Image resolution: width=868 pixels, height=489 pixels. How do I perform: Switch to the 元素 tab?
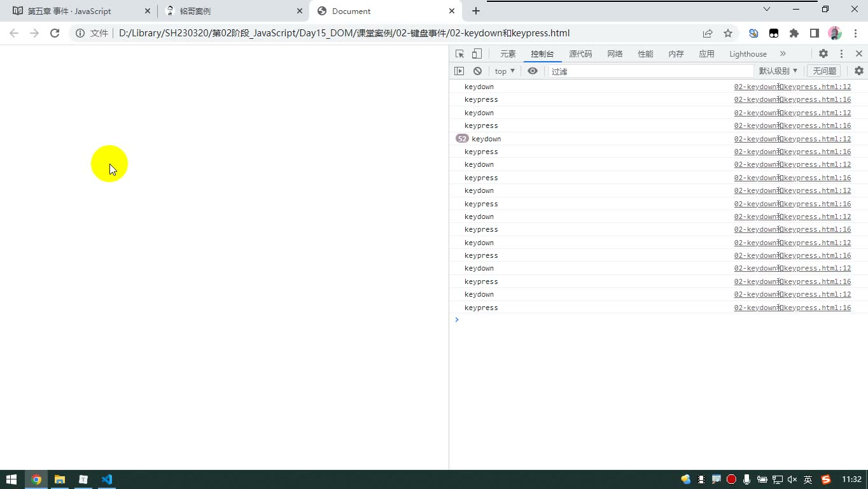point(508,54)
